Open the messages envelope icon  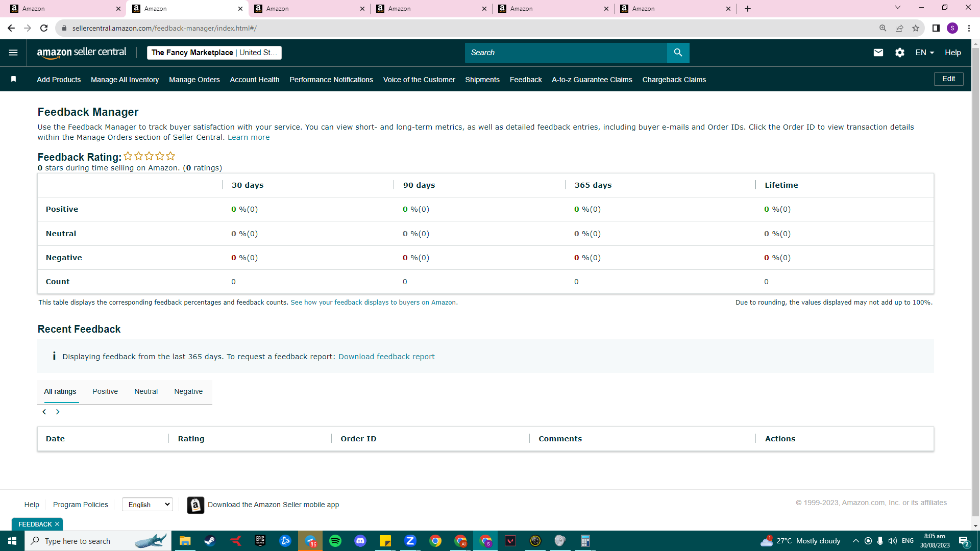coord(878,53)
